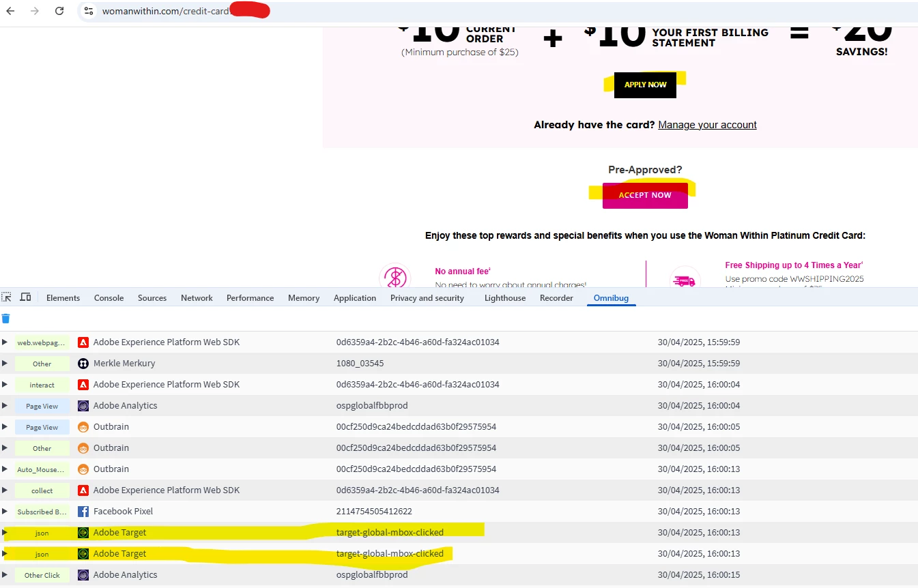This screenshot has width=918, height=588.
Task: Select Facebook Pixel ID 2114754505412622
Action: 374,512
